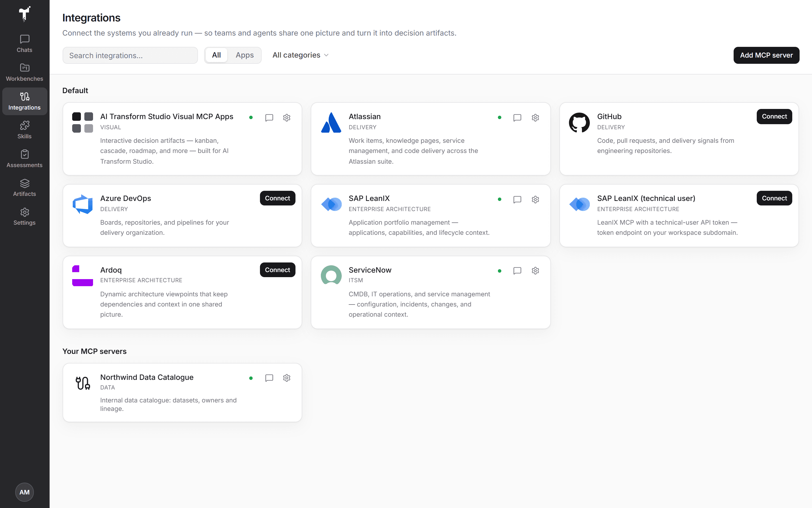Open settings gear for AI Transform Studio card

[286, 118]
